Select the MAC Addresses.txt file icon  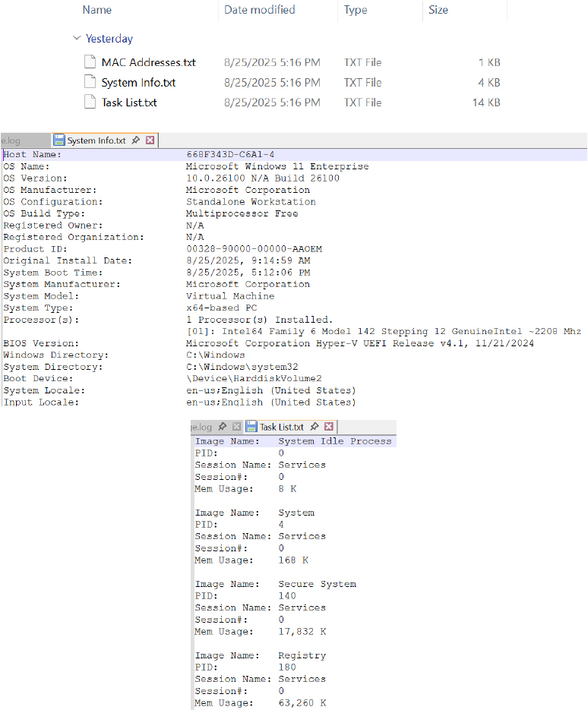point(90,62)
